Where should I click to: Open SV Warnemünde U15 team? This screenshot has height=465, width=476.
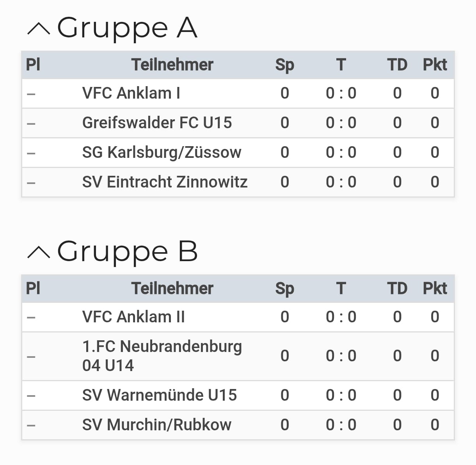pos(159,395)
